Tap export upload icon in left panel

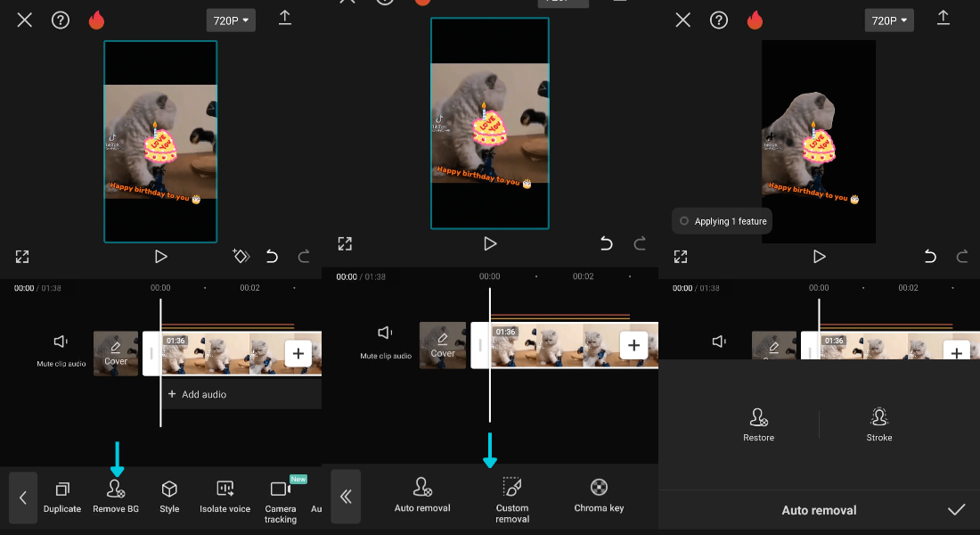pos(284,18)
